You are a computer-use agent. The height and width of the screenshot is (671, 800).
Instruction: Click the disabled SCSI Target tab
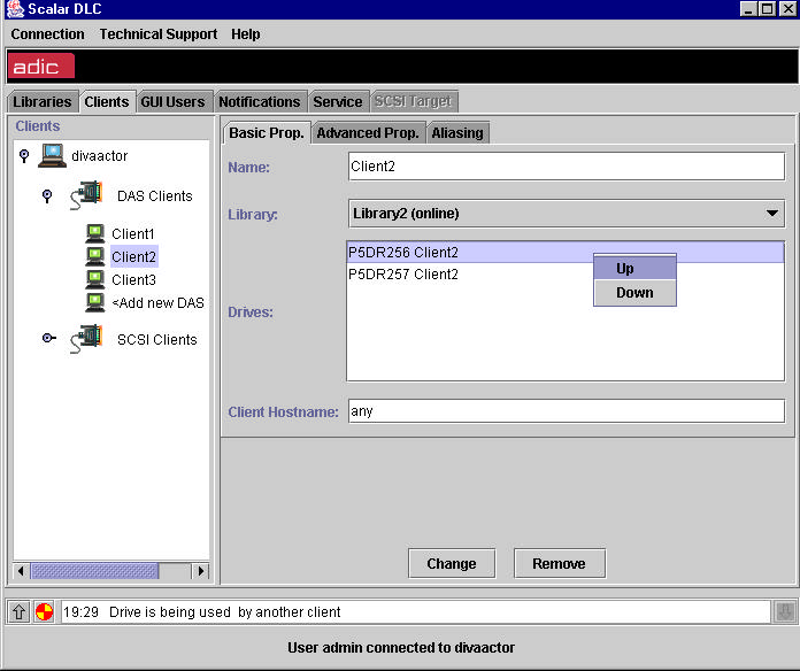pos(413,102)
